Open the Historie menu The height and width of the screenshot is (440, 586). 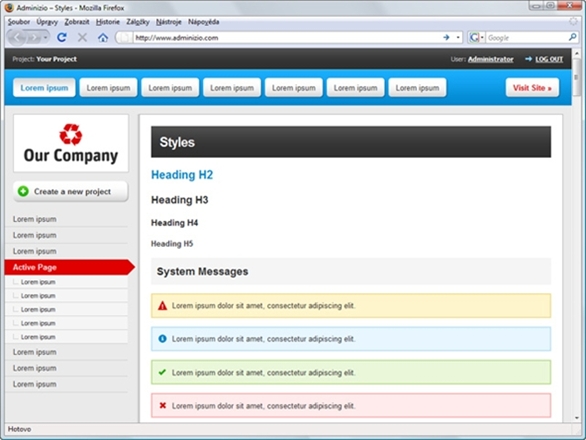(108, 22)
